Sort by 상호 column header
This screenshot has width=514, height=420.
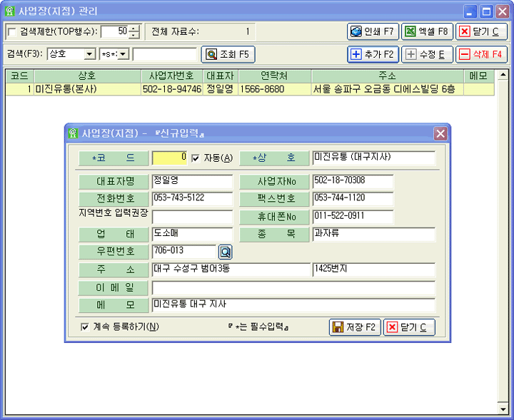click(x=87, y=76)
